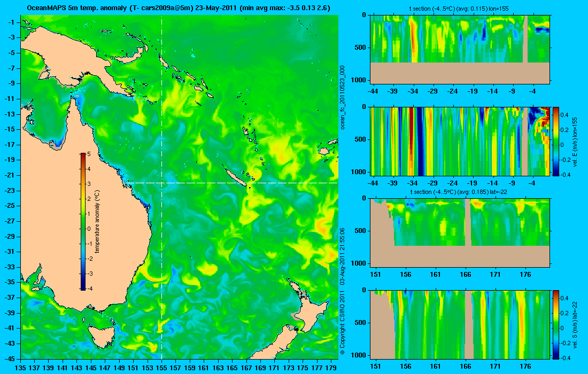Screen dimensions: 588x374
Task: Open the eastward velocity section plot at lon=155
Action: coord(460,141)
